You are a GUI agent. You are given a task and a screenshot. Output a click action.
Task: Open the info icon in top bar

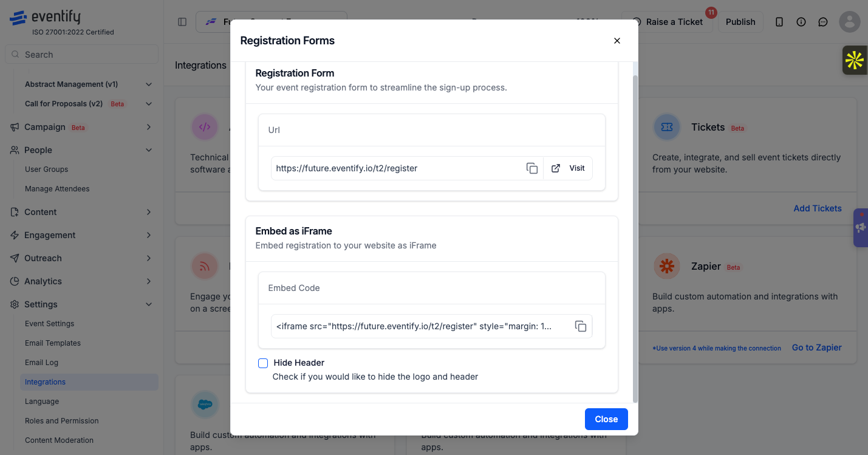pyautogui.click(x=801, y=22)
